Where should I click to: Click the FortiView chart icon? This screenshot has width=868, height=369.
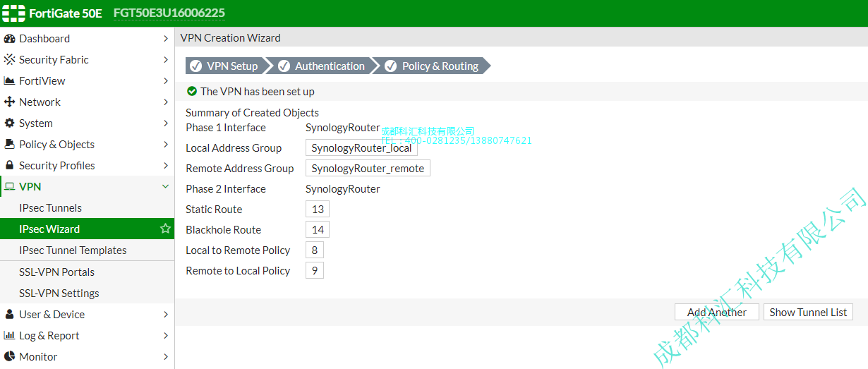(10, 81)
